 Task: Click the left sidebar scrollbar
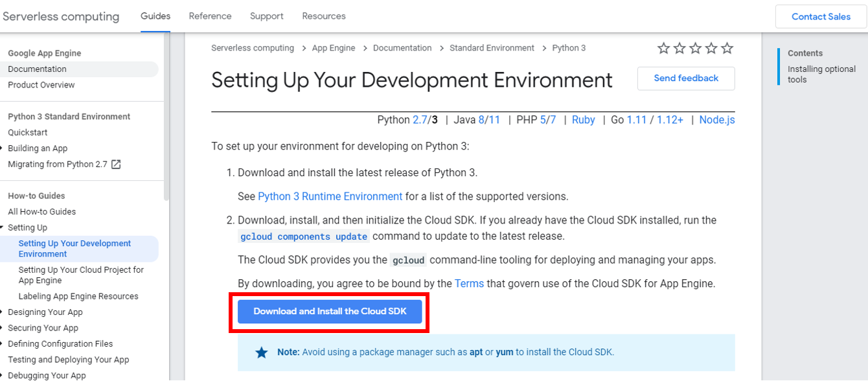[166, 117]
